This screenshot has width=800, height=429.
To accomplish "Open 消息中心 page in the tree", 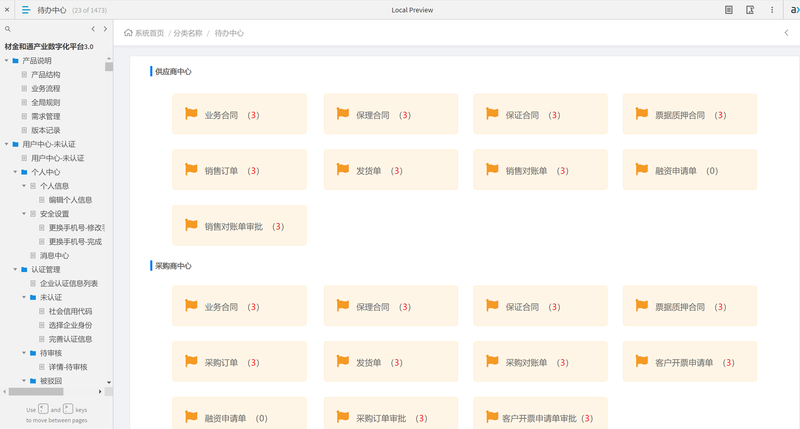I will coord(54,256).
